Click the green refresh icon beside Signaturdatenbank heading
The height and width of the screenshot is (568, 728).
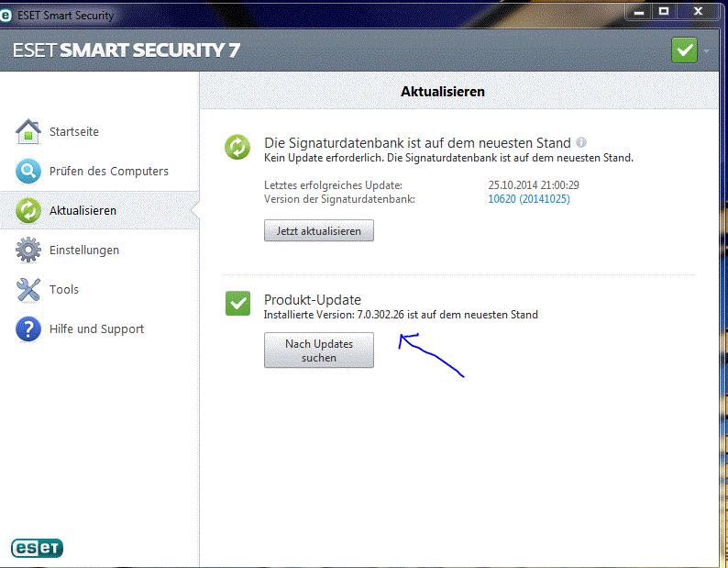[x=238, y=147]
